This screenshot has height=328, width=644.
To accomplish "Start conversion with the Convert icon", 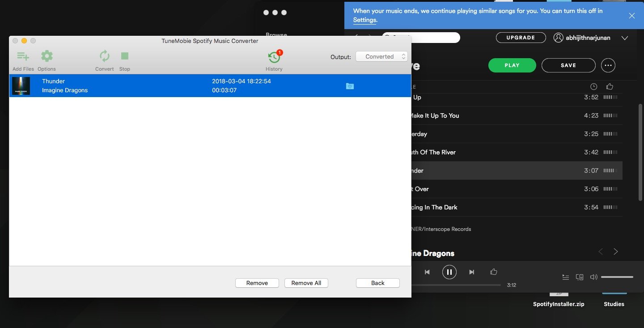I will click(x=104, y=57).
